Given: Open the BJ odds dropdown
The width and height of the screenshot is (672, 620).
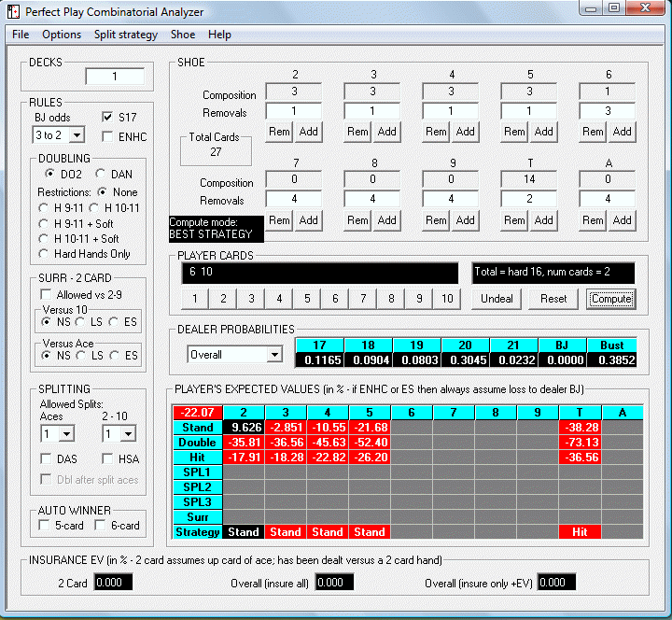Looking at the screenshot, I should click(x=77, y=135).
